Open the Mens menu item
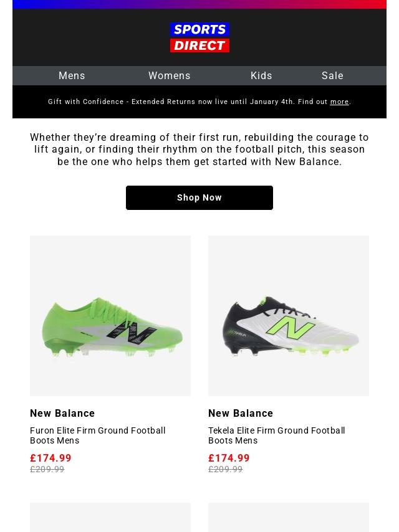399x532 pixels. pyautogui.click(x=72, y=75)
